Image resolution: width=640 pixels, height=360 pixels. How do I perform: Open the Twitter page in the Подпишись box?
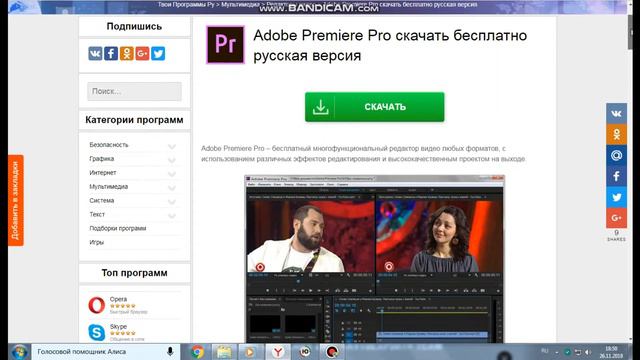(158, 53)
